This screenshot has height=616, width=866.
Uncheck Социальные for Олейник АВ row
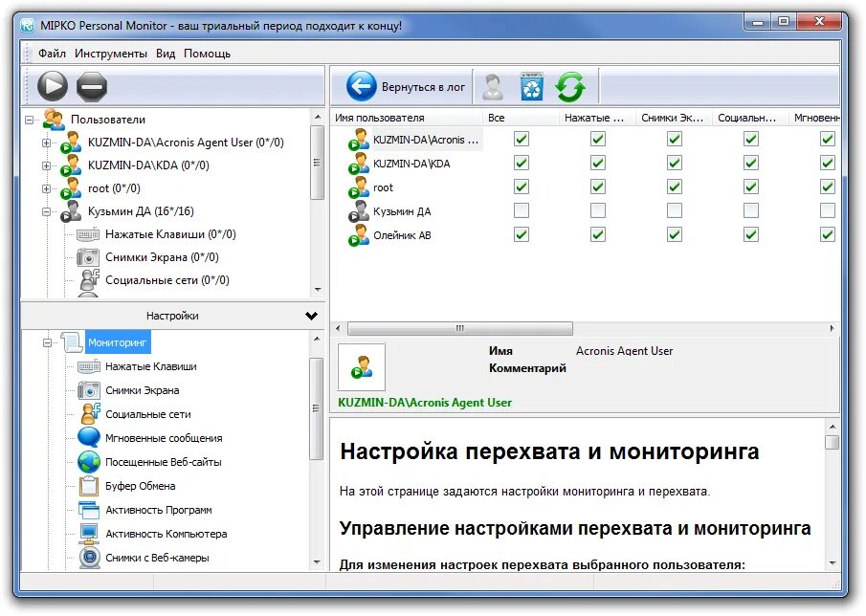click(x=750, y=234)
